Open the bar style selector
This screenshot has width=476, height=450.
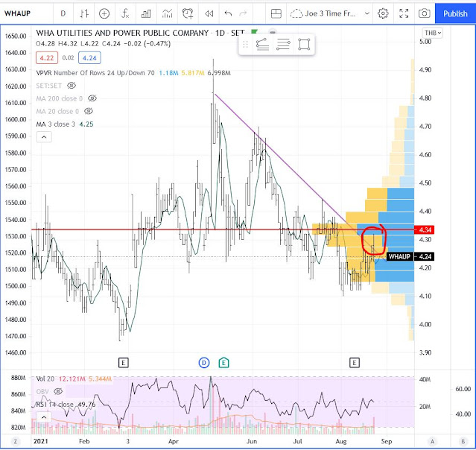pos(84,13)
